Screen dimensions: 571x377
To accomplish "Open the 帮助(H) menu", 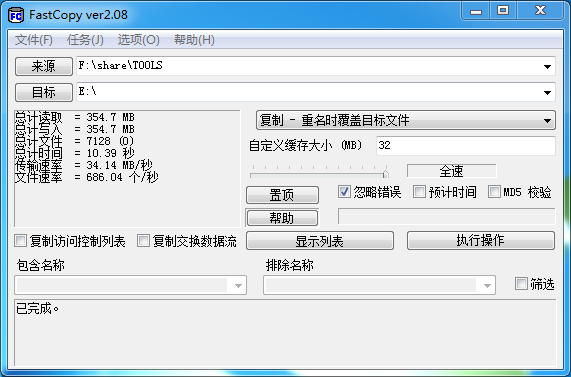I will [x=194, y=40].
